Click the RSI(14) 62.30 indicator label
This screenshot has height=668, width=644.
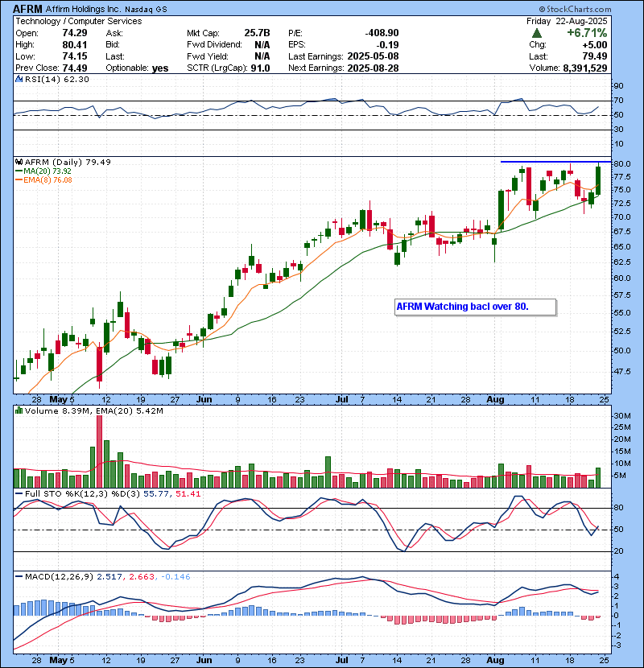[56, 79]
